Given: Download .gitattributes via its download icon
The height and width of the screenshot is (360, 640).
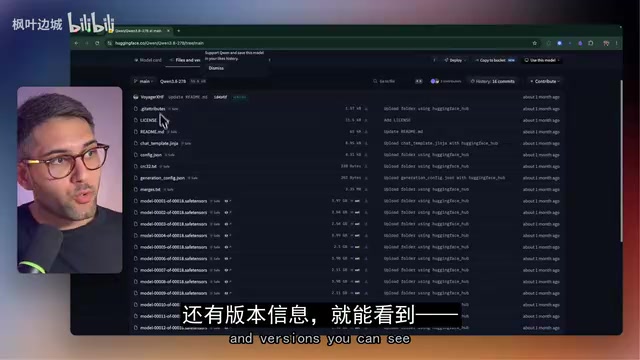Looking at the screenshot, I should [366, 109].
